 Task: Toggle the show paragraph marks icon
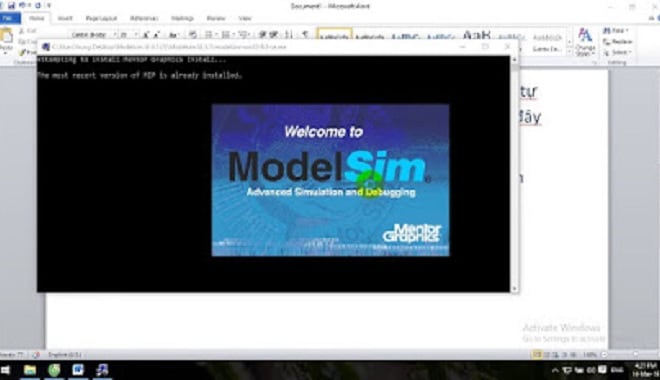305,35
